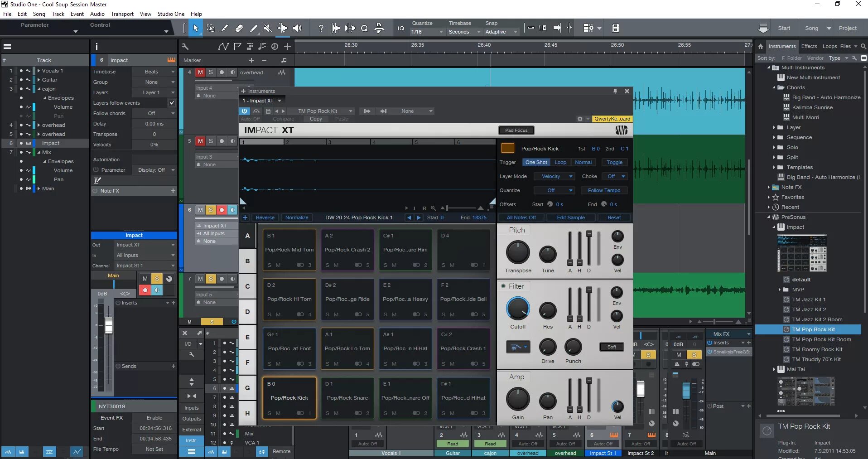
Task: Expand the Favorites node in browser
Action: point(769,197)
